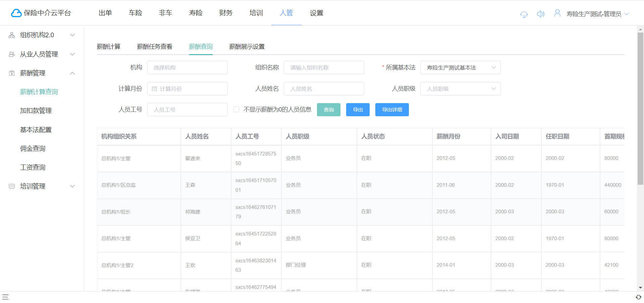
Task: Switch to the 薪酬展示设置 tab
Action: click(247, 47)
